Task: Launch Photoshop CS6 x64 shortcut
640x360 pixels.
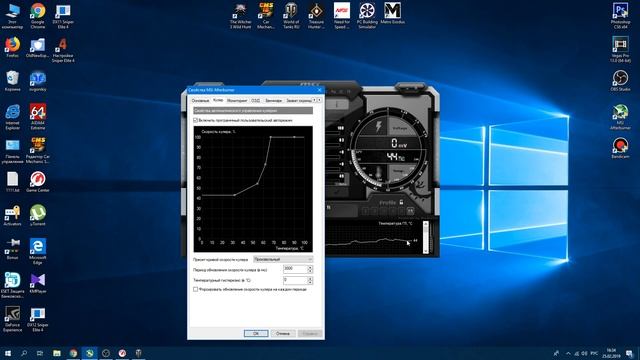Action: coord(620,16)
